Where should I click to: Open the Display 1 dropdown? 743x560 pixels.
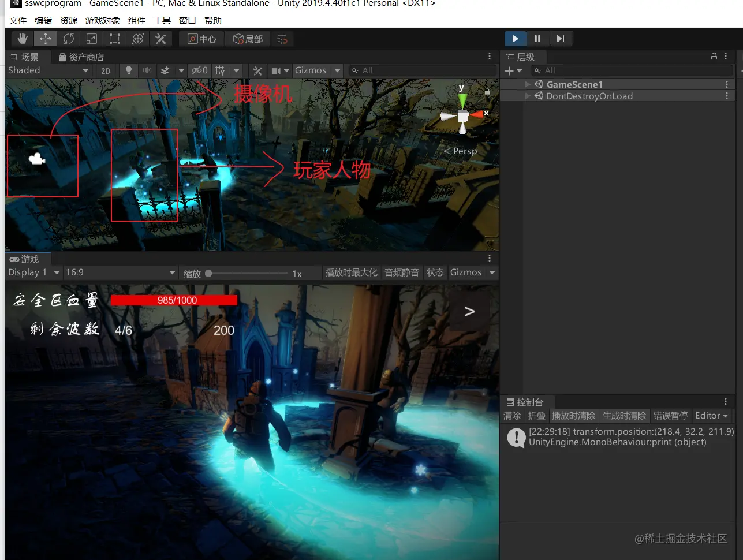point(34,272)
